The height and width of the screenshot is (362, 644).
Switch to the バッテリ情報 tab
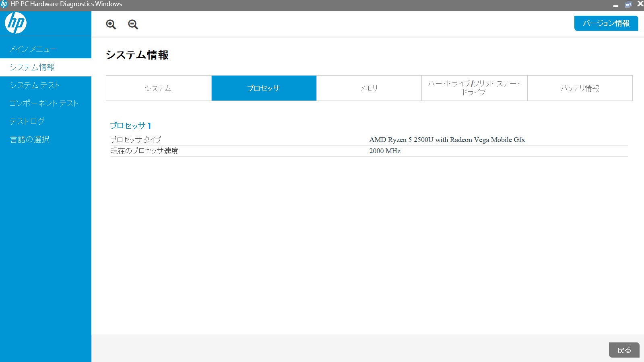click(580, 88)
